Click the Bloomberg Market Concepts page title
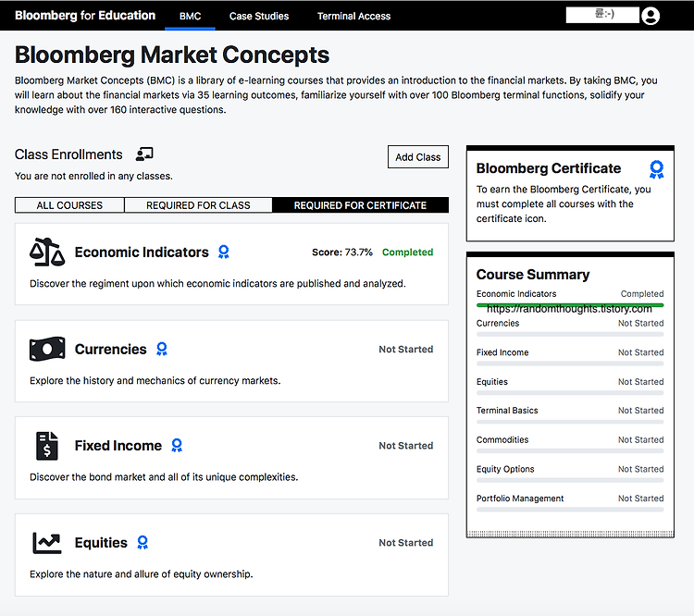 coord(172,55)
